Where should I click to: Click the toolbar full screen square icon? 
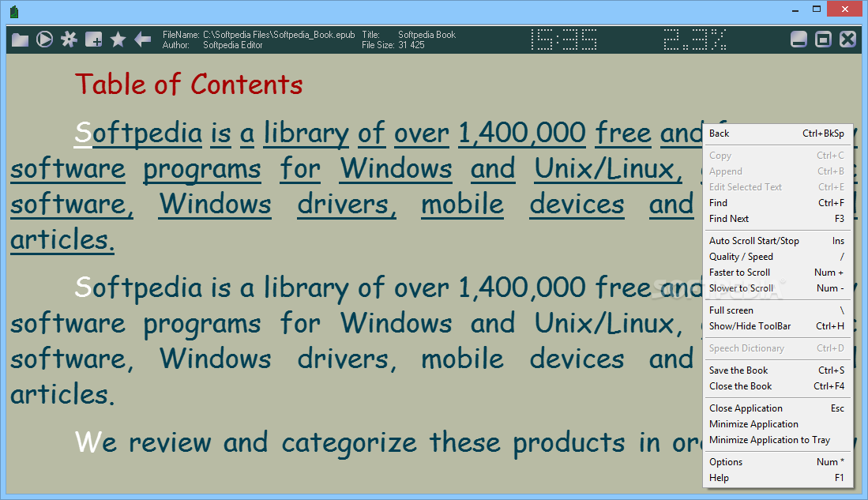[x=823, y=39]
